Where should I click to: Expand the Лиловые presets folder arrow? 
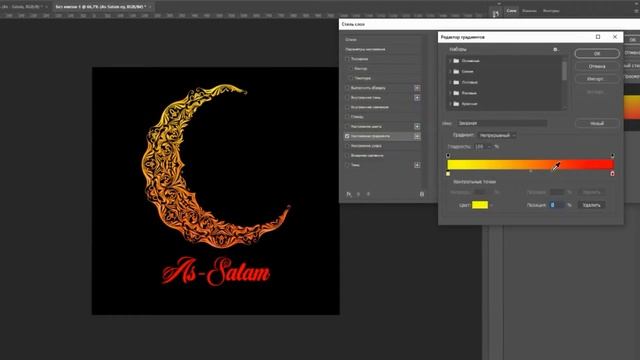[450, 82]
